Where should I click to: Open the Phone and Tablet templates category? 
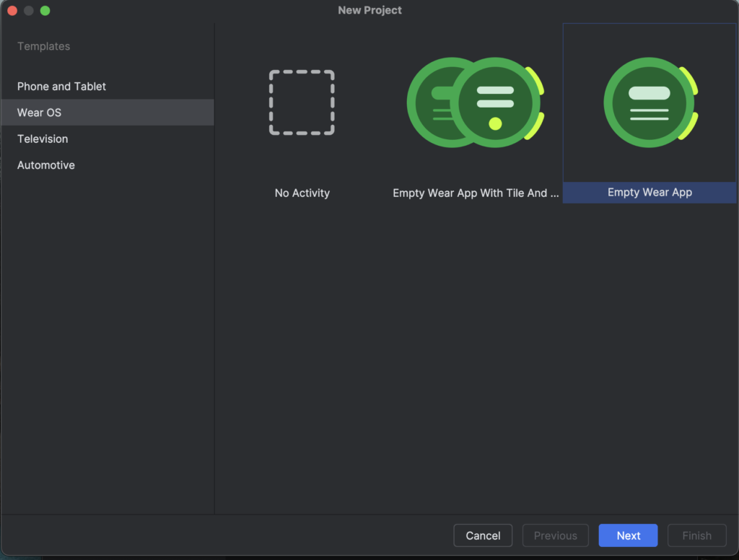[61, 87]
